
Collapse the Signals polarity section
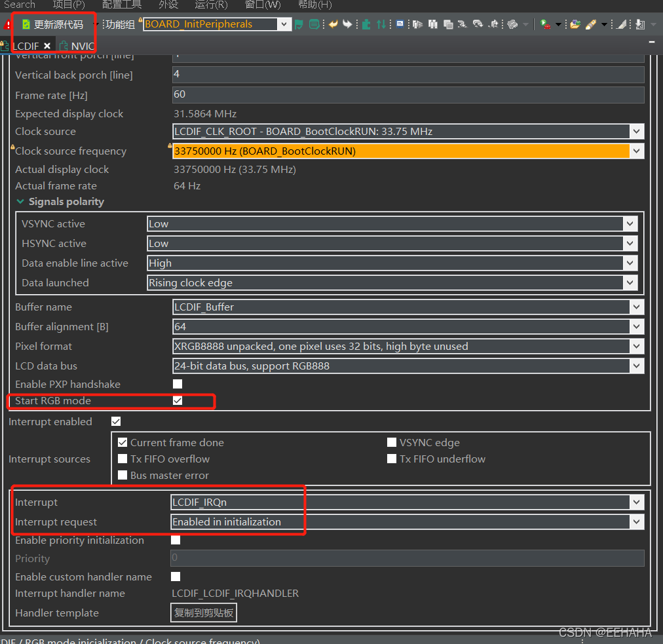[20, 202]
